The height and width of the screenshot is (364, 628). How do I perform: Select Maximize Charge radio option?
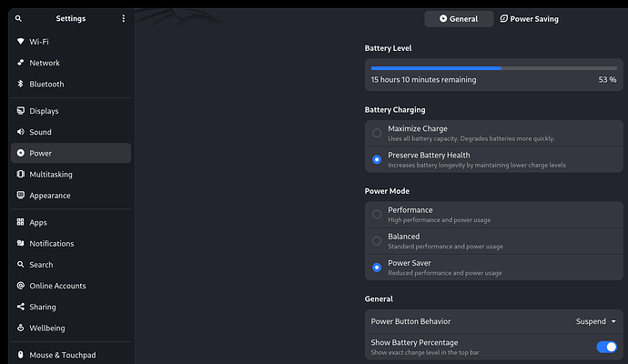[x=377, y=133]
